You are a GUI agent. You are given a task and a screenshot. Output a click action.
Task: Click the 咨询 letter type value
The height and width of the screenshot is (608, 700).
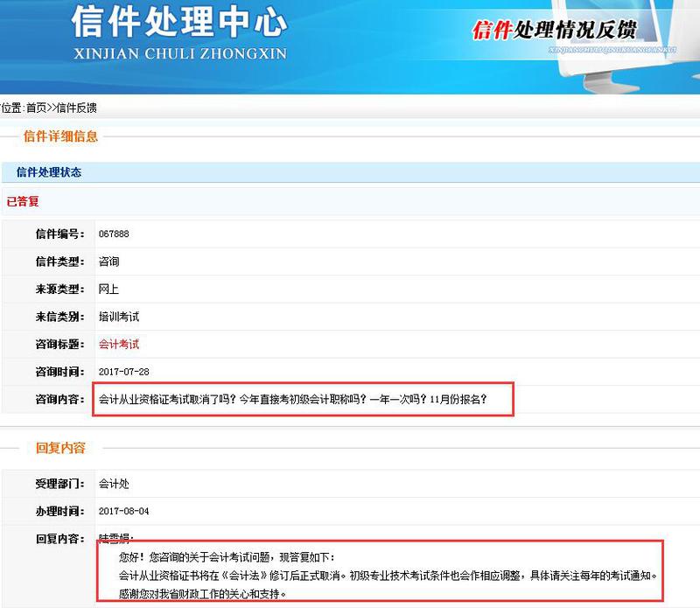(x=108, y=262)
